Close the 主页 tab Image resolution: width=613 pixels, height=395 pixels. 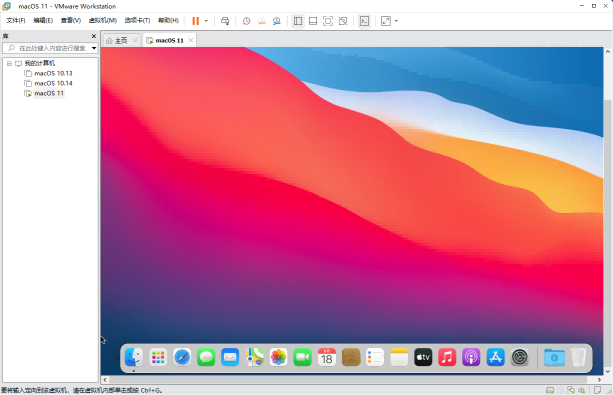135,40
